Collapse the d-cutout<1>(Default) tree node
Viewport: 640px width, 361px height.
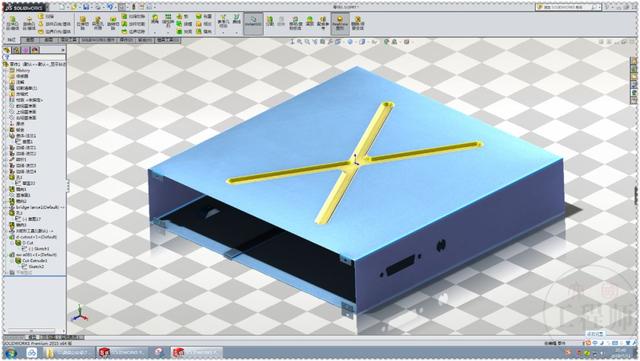[6, 237]
